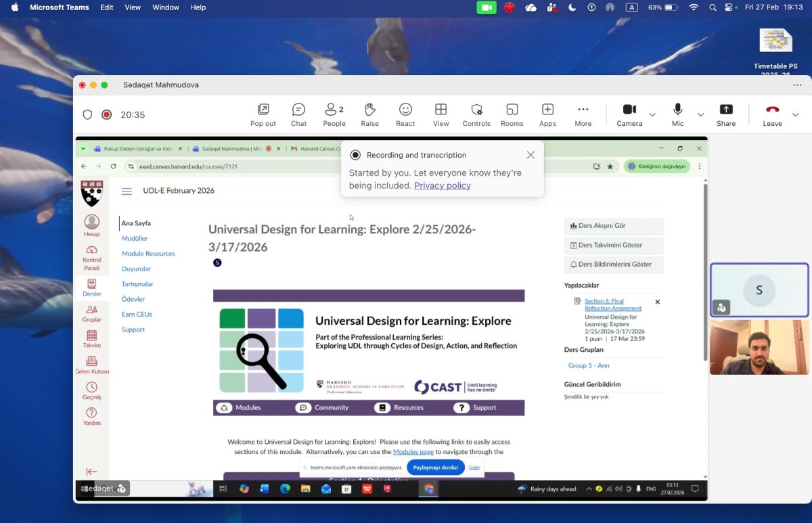
Task: Click the Share screen button
Action: 726,114
